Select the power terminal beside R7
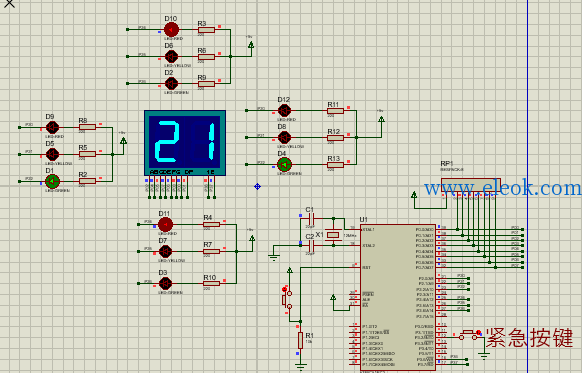The width and height of the screenshot is (582, 373). click(252, 238)
